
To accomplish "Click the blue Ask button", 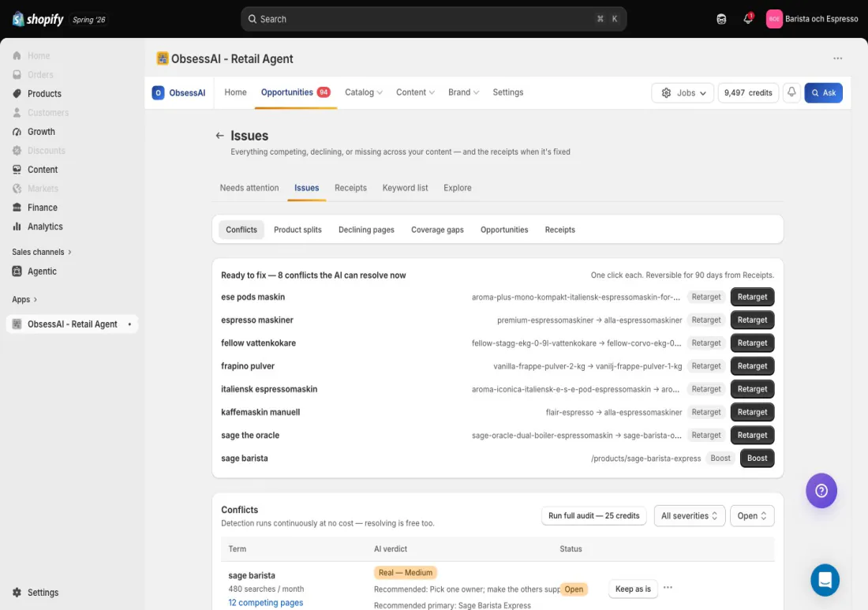I will point(823,93).
